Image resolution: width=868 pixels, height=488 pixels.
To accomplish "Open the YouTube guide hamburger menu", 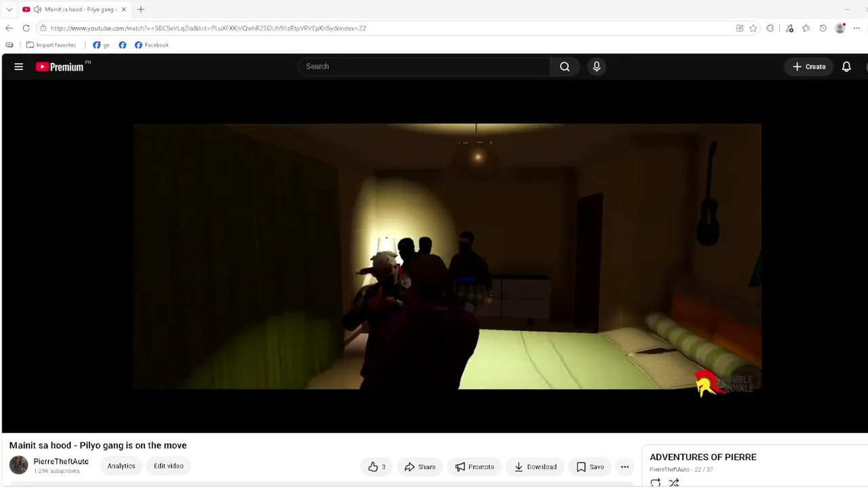I will click(19, 66).
